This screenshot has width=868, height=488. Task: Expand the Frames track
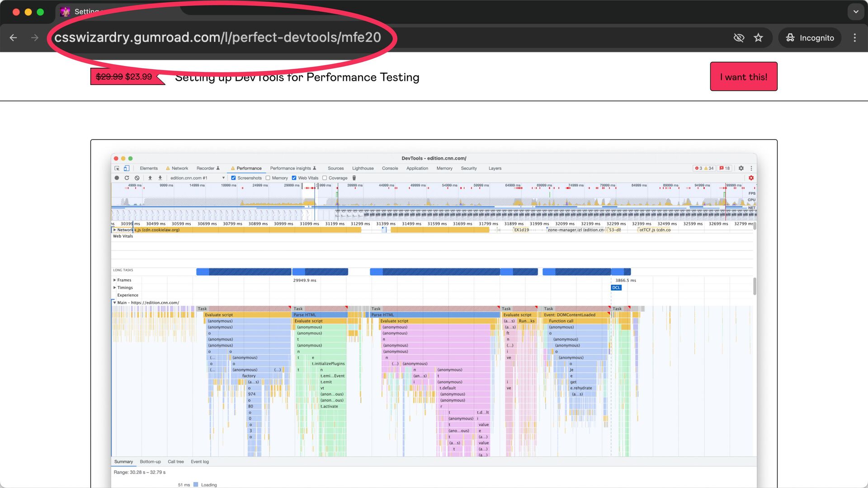click(x=114, y=280)
